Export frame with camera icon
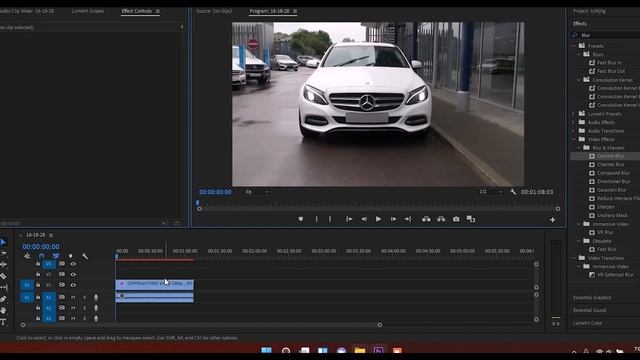The width and height of the screenshot is (640, 360). [x=456, y=219]
